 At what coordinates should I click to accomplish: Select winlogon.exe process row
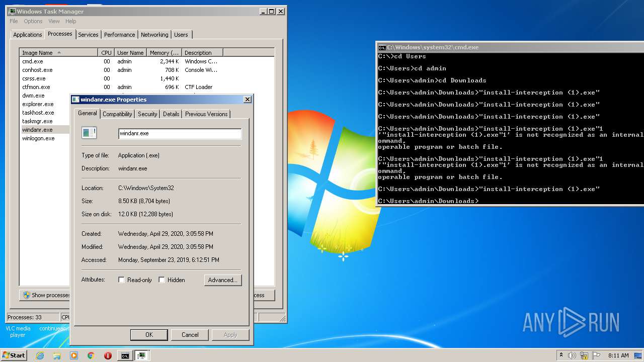pyautogui.click(x=45, y=138)
